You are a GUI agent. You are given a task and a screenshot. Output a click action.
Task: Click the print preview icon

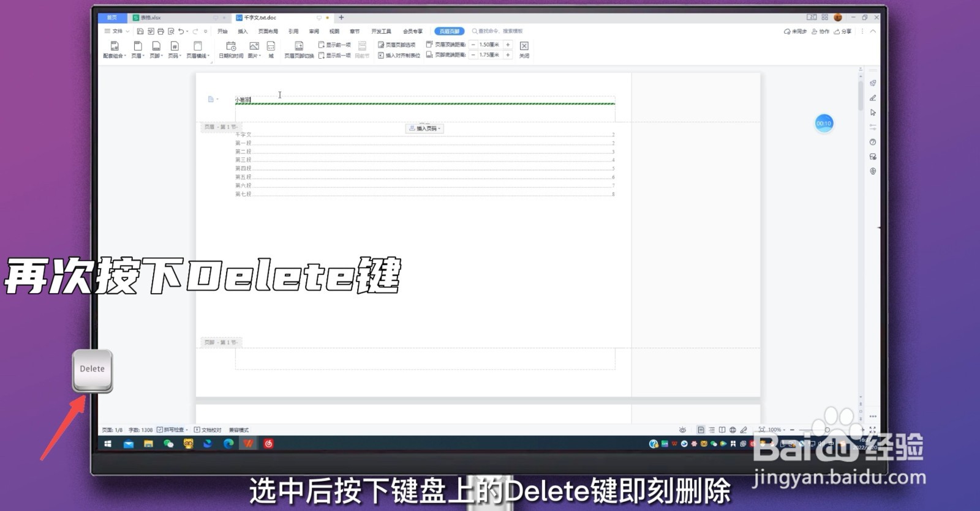click(x=171, y=31)
